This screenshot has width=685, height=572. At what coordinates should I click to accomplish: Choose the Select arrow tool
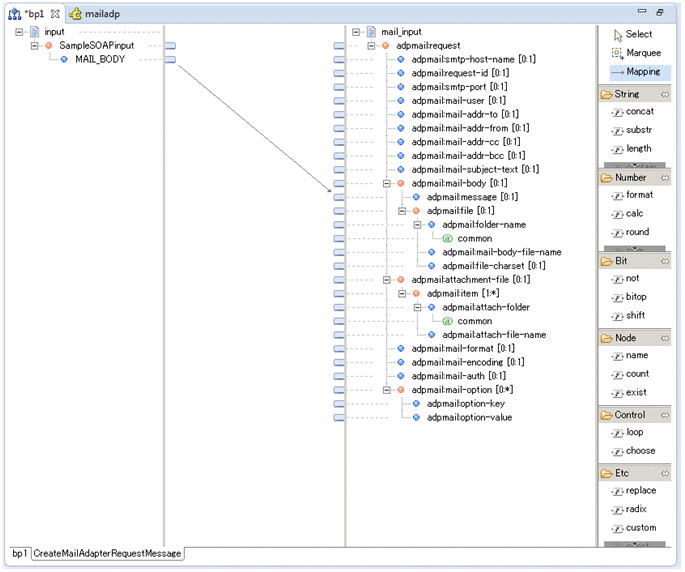click(637, 34)
